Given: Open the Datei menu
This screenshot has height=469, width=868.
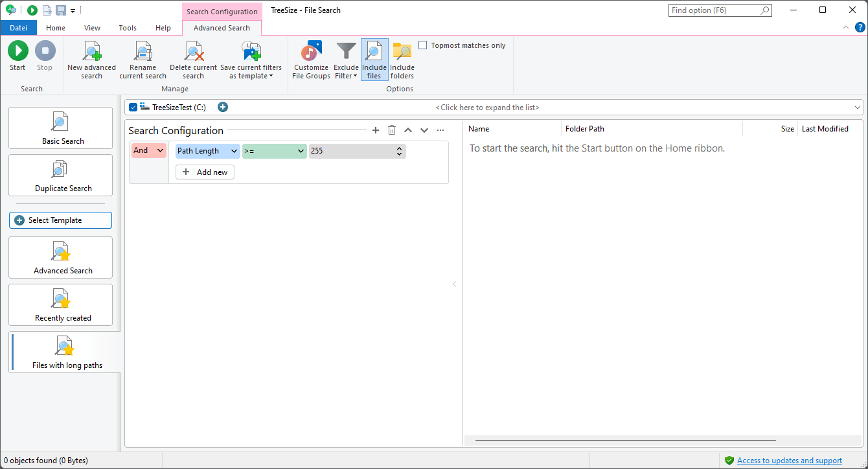Looking at the screenshot, I should tap(18, 27).
